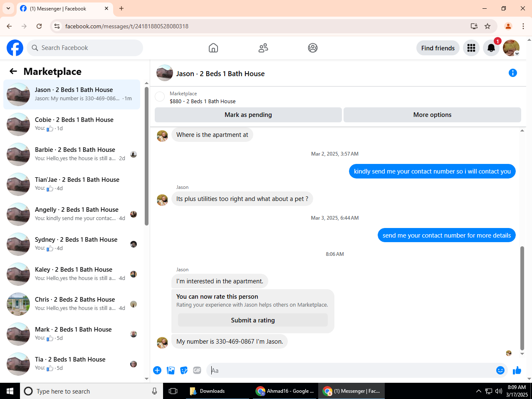The image size is (532, 399).
Task: Click the conversation list scrollbar
Action: click(x=146, y=156)
